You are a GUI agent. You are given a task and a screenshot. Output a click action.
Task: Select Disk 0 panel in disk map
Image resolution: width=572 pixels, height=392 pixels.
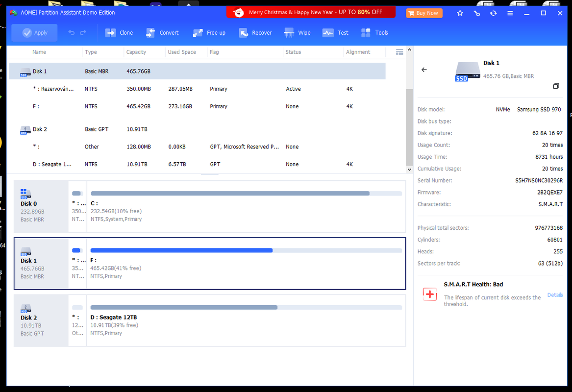point(41,206)
